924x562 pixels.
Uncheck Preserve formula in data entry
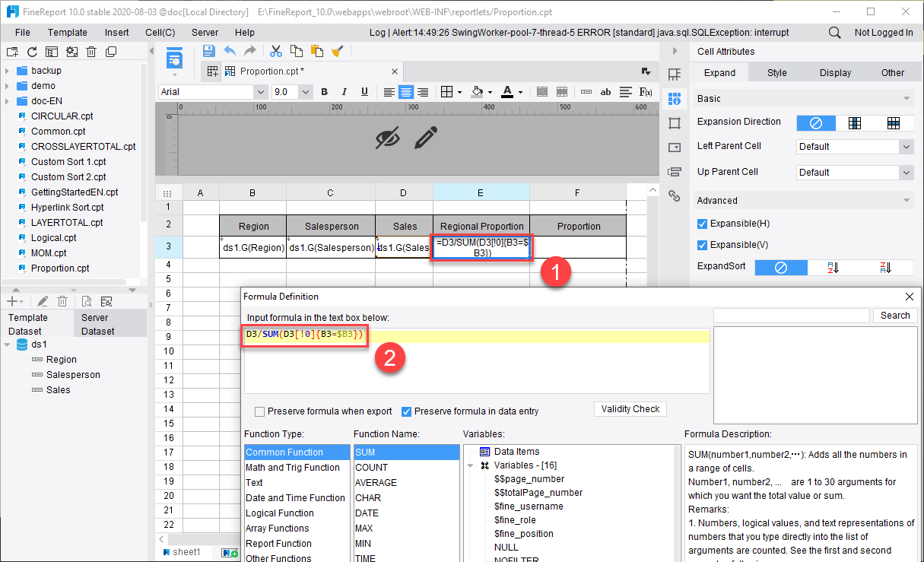click(407, 411)
